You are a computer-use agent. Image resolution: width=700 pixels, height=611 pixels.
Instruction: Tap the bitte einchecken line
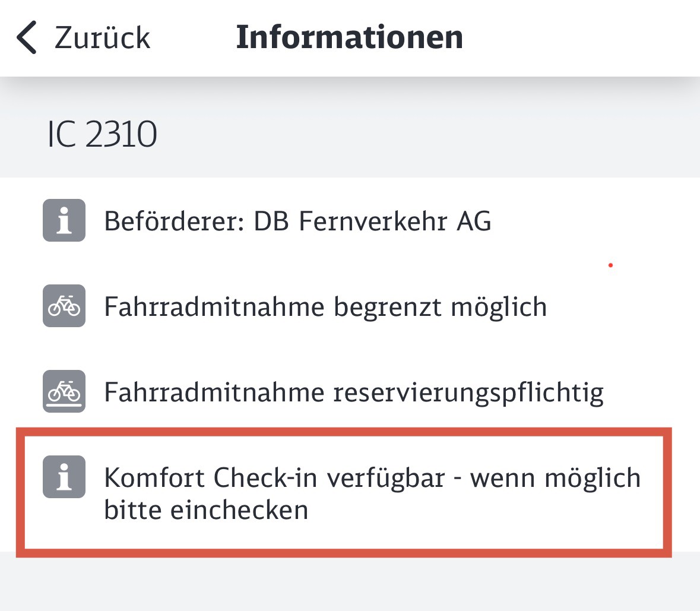[x=206, y=510]
